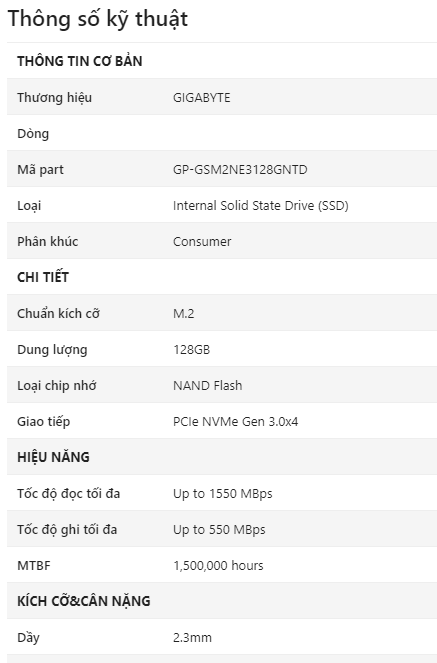Select the M.2 form factor value
This screenshot has height=663, width=437.
tap(183, 313)
